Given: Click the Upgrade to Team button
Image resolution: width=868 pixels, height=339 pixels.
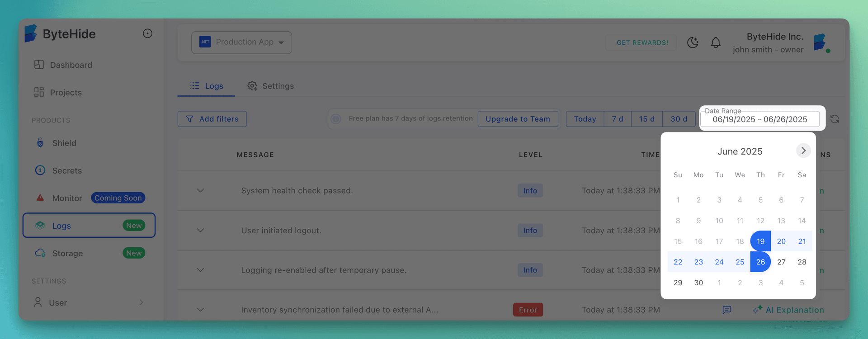Looking at the screenshot, I should click(518, 119).
